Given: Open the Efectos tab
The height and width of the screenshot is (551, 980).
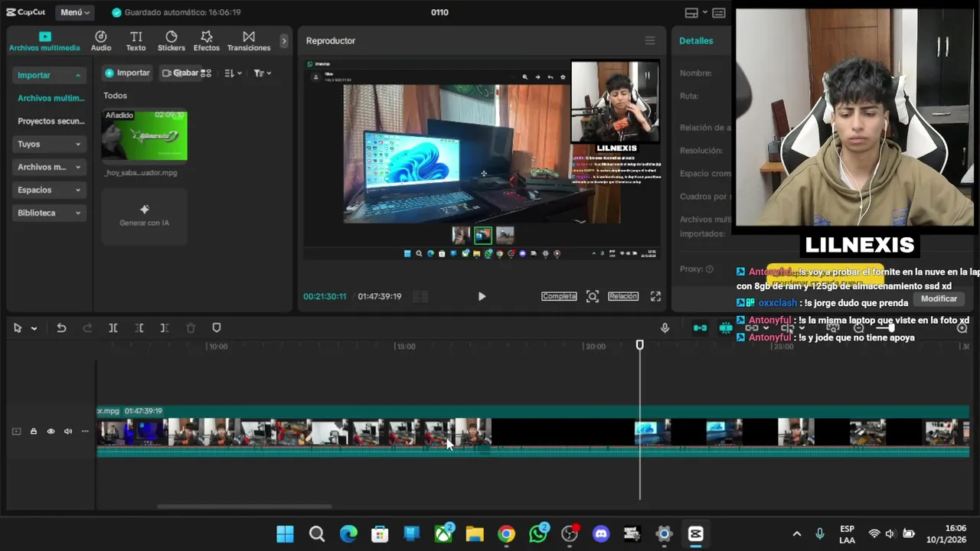Looking at the screenshot, I should click(x=207, y=42).
